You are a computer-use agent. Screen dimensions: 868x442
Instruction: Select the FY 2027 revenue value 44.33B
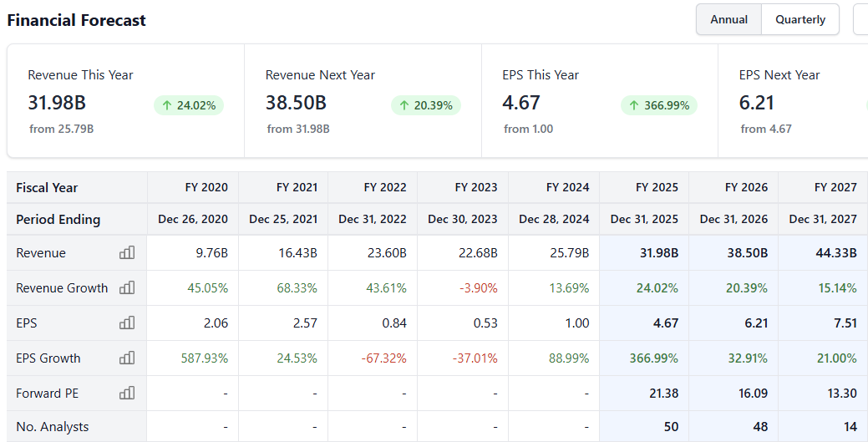tap(835, 252)
